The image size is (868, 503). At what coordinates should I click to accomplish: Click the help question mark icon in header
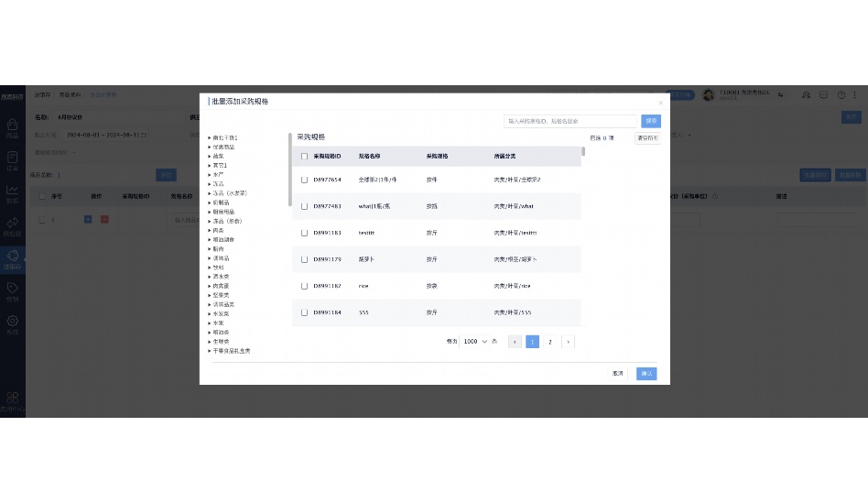tap(841, 94)
